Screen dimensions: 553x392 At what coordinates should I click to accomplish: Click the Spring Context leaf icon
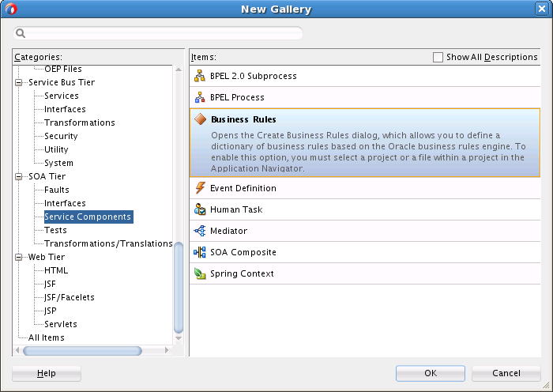[x=200, y=273]
